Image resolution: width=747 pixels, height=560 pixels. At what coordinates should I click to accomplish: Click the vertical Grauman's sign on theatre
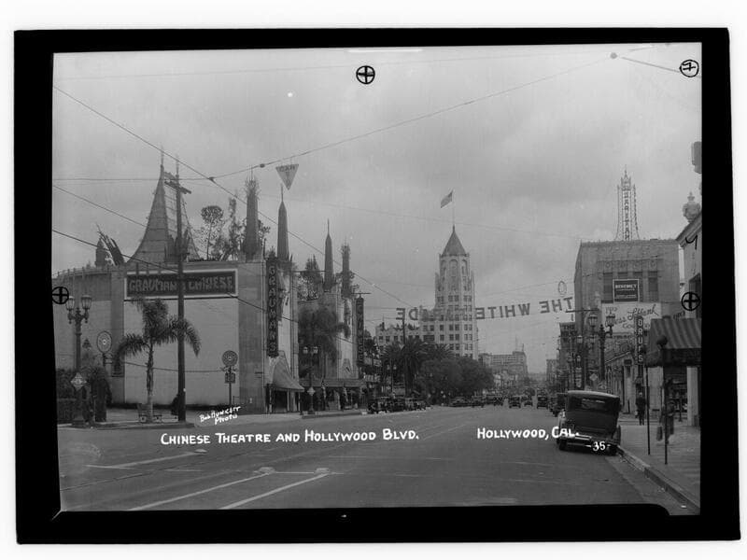pos(273,309)
